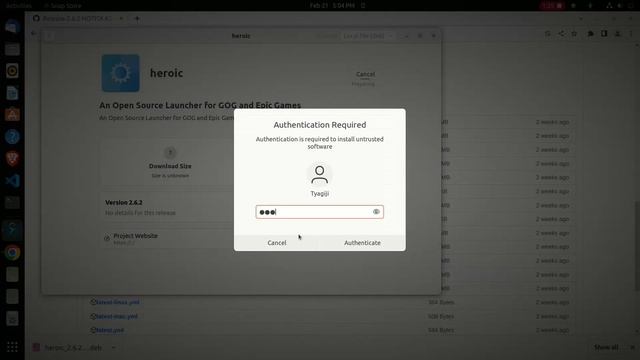640x360 pixels.
Task: Open the latest-linux.yml link in the browser
Action: pos(118,302)
